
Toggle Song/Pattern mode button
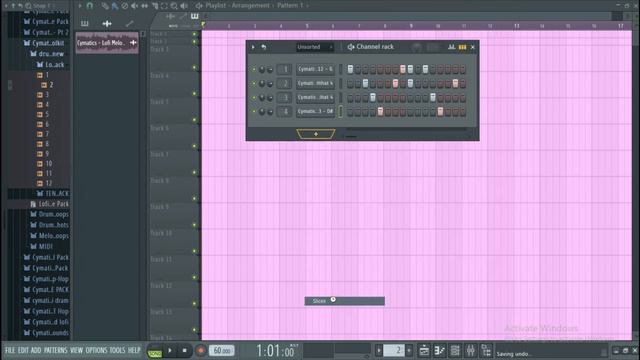[155, 351]
